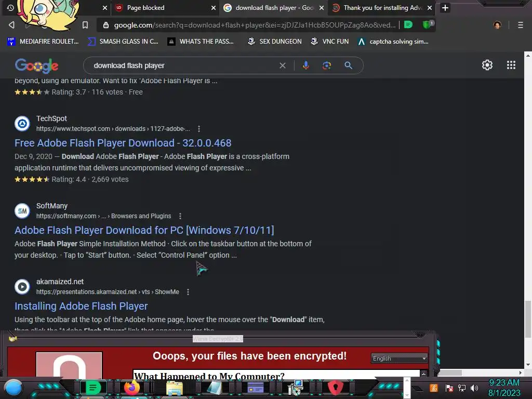Viewport: 532px width, 399px height.
Task: Open the Start orb on taskbar
Action: [x=14, y=389]
